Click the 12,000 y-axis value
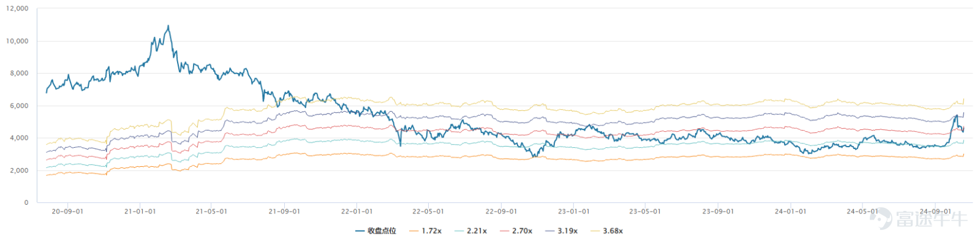Viewport: 980px width, 241px height. coord(17,9)
